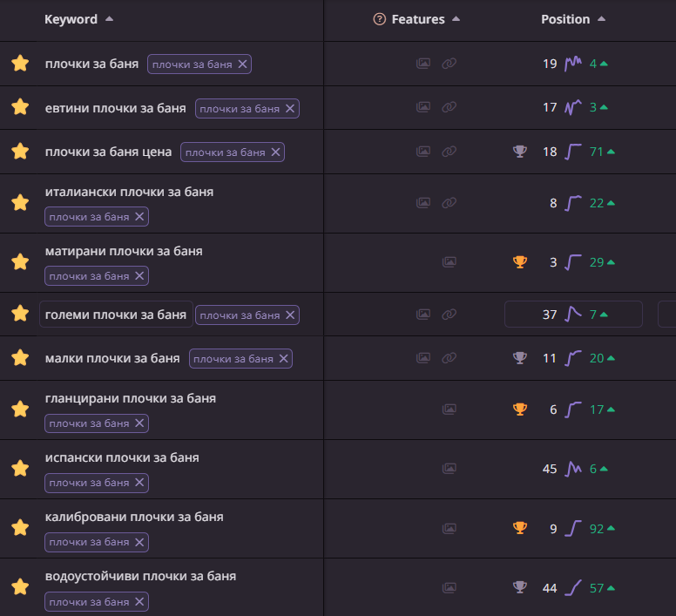Click image icon in 'гланцирани плочки за баня' row
676x616 pixels.
click(450, 409)
